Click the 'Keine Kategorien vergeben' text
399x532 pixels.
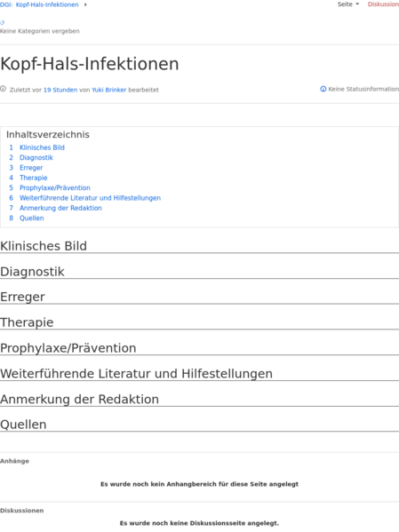tap(40, 31)
